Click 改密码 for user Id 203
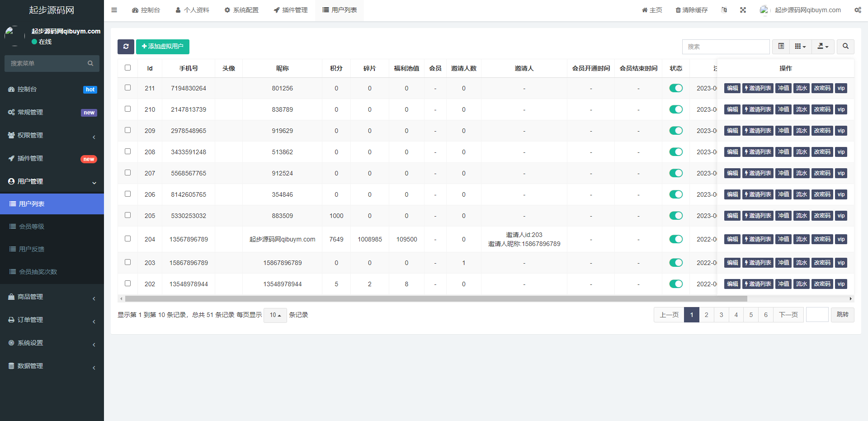Viewport: 868px width, 421px height. [822, 263]
